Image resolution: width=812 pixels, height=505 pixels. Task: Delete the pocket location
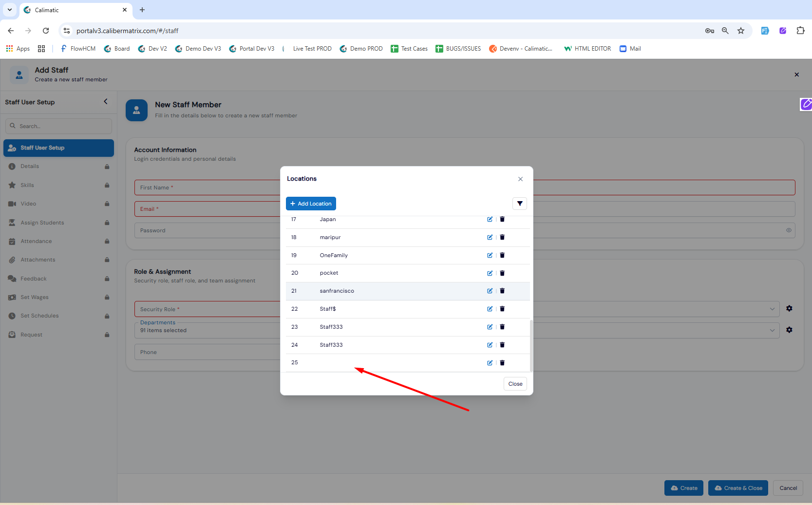502,273
